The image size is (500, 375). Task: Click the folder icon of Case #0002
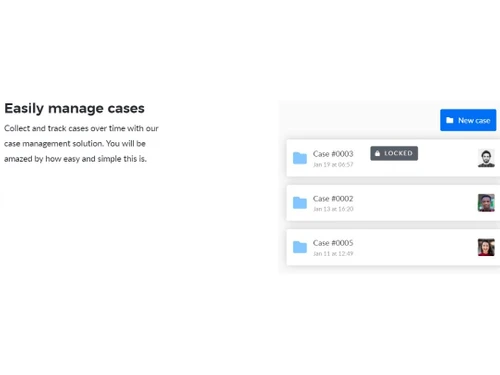click(300, 202)
